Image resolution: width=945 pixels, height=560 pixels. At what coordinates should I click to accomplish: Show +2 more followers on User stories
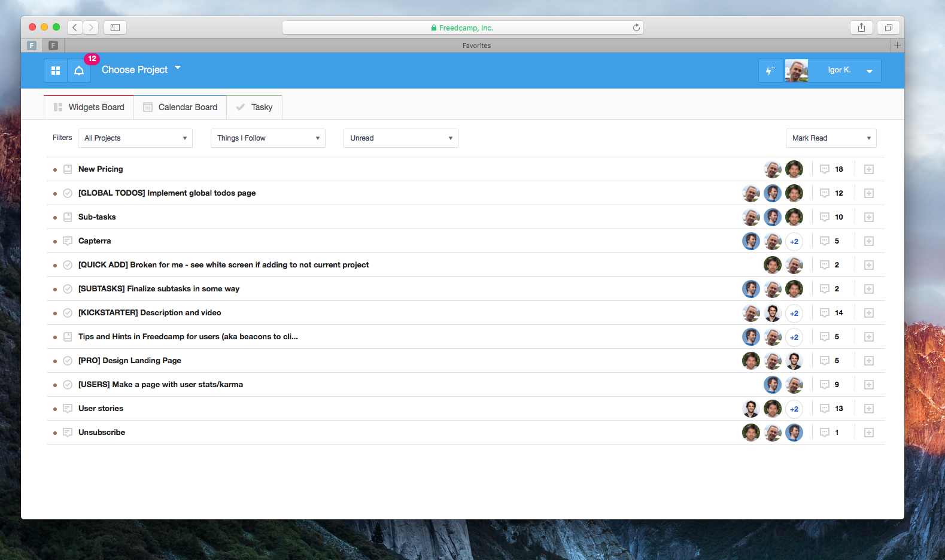pyautogui.click(x=794, y=409)
